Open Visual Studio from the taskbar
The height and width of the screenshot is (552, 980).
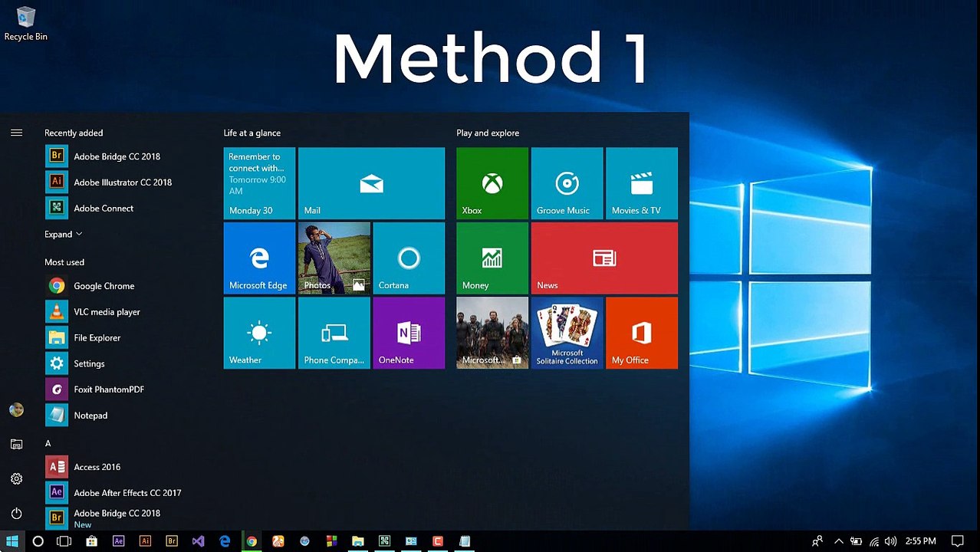pyautogui.click(x=198, y=541)
